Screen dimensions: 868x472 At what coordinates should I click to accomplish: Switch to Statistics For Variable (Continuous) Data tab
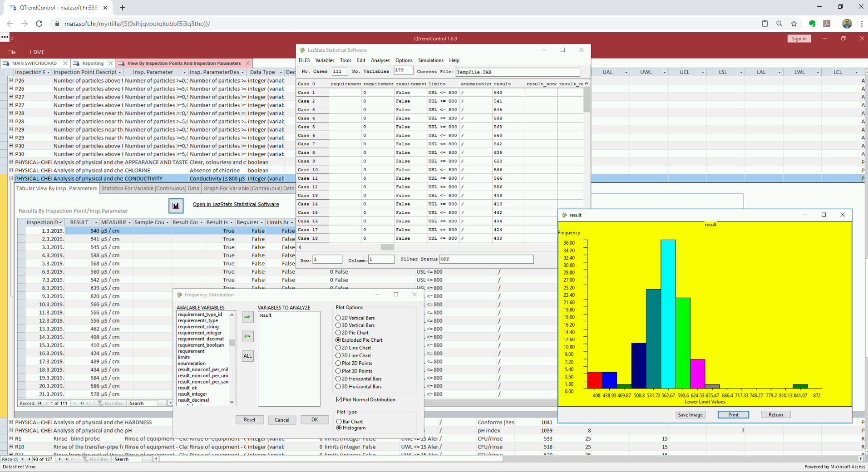click(x=150, y=188)
